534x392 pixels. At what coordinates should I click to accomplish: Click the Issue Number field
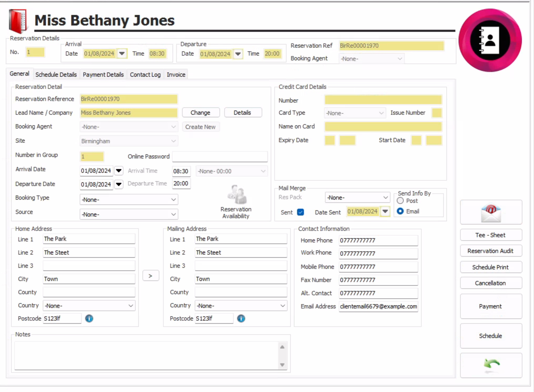coord(437,113)
